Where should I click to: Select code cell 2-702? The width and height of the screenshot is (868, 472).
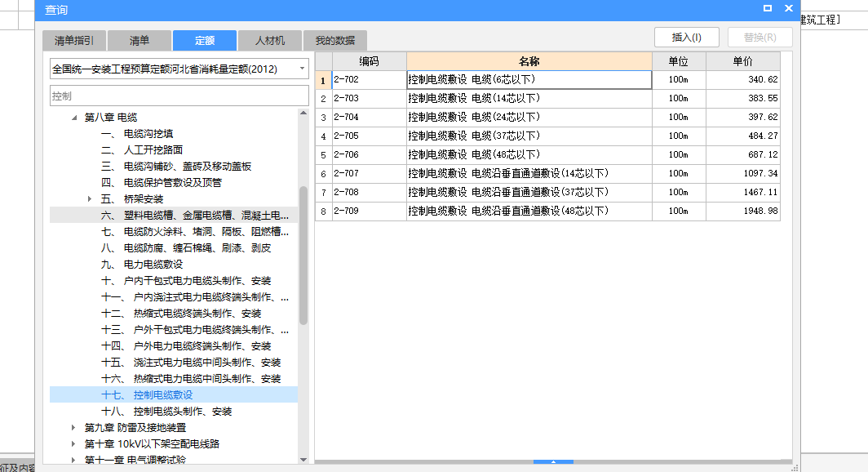pos(370,80)
